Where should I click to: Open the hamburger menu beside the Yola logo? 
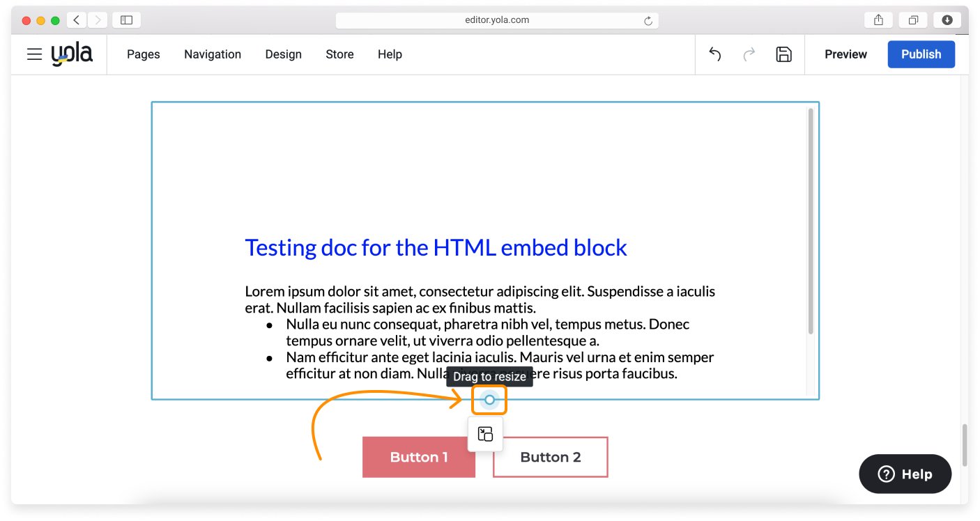[x=34, y=54]
